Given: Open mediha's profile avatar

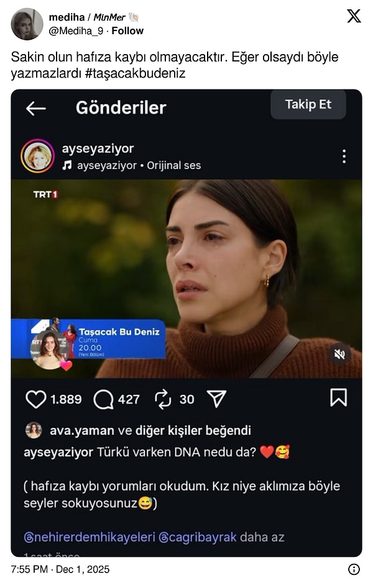Looking at the screenshot, I should click(x=26, y=24).
